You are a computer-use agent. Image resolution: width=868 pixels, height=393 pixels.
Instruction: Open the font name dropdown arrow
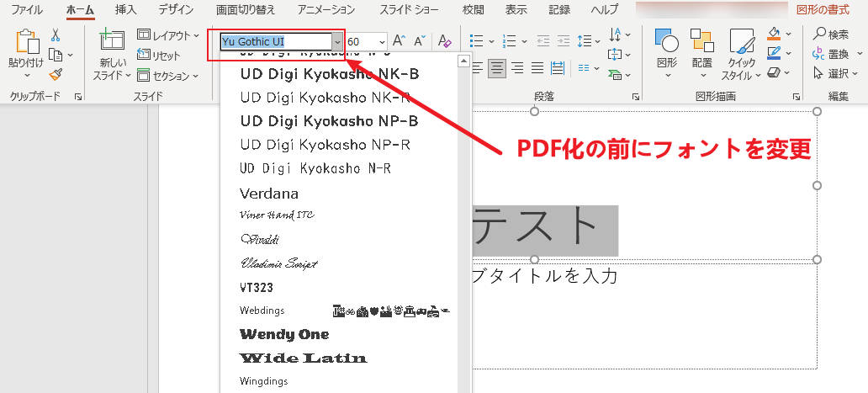[337, 41]
